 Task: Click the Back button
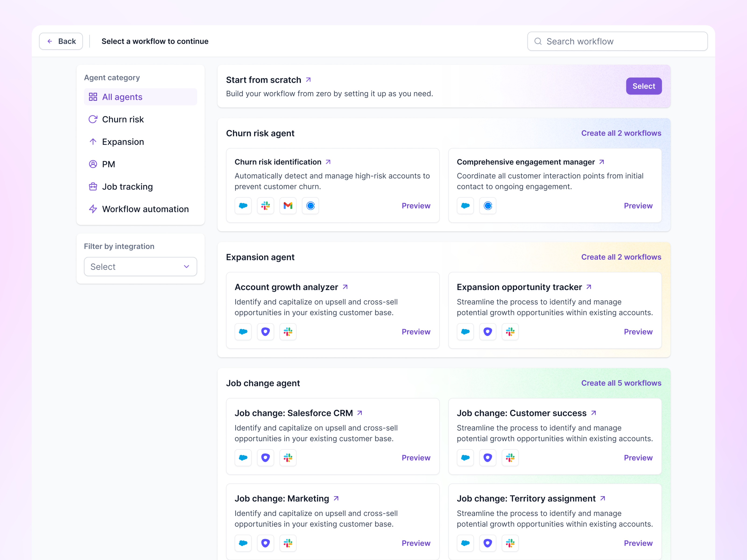pos(61,41)
